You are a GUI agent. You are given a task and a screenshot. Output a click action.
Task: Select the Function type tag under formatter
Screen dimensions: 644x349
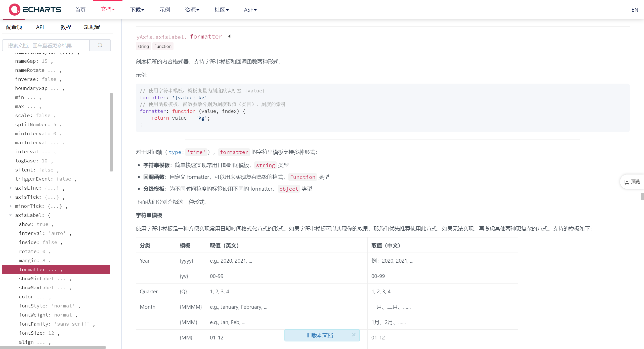click(163, 46)
